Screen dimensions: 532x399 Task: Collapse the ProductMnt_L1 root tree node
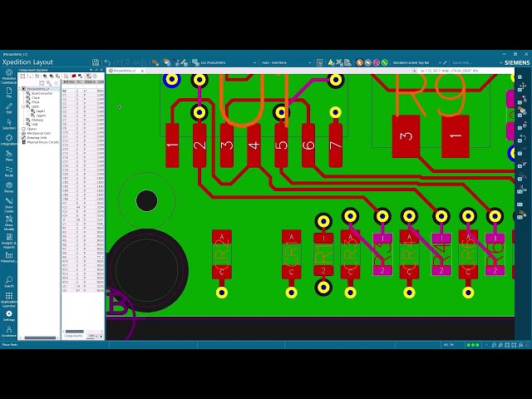coord(19,89)
